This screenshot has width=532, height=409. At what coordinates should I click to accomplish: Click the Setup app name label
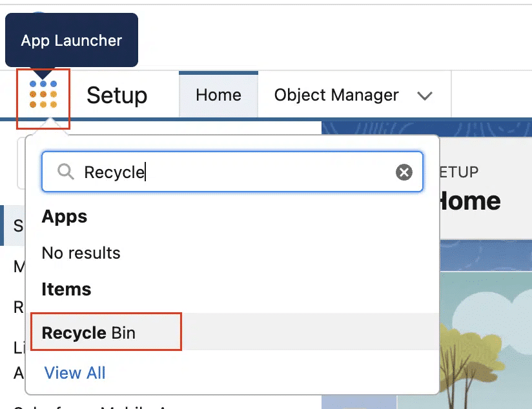[117, 95]
